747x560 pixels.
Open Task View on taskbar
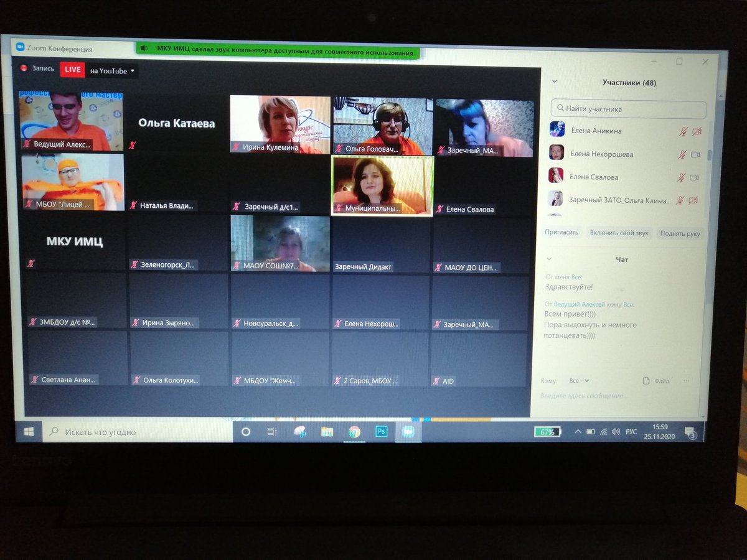(271, 432)
